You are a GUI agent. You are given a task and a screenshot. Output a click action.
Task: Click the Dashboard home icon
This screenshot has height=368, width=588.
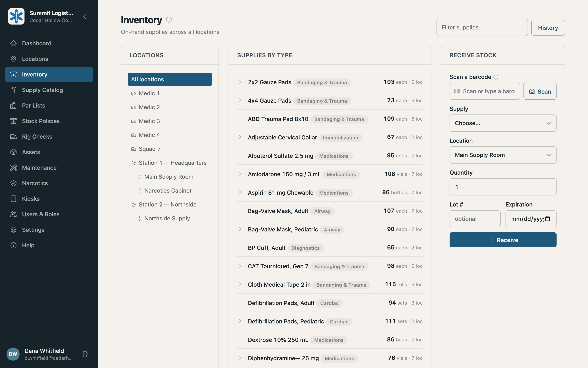tap(14, 43)
